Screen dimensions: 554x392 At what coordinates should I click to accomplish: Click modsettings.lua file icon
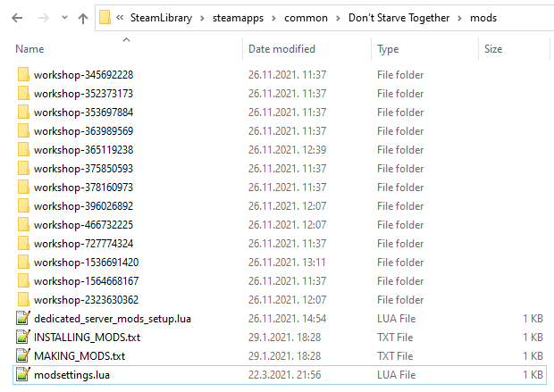(22, 374)
